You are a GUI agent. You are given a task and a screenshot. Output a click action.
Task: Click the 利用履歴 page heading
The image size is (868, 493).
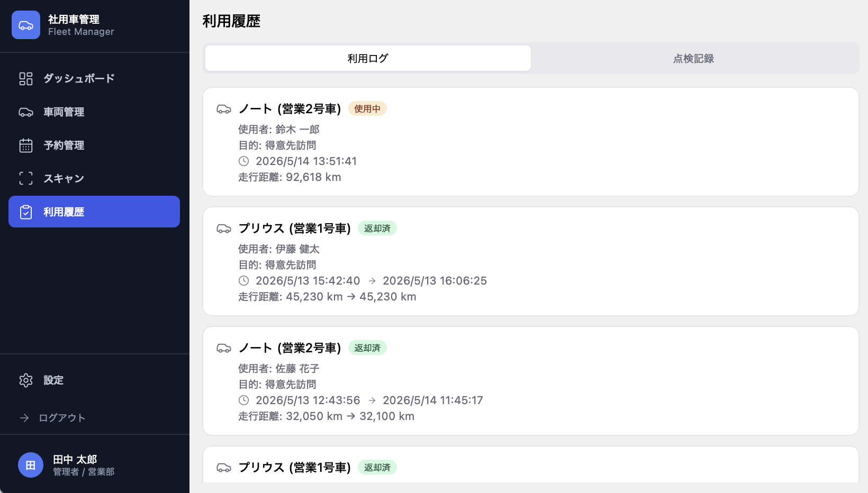(231, 21)
